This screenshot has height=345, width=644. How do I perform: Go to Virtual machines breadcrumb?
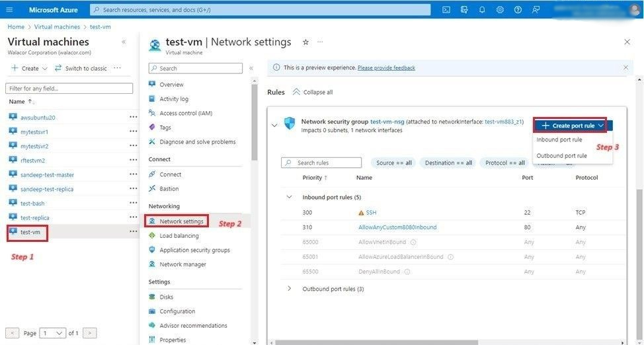tap(57, 26)
